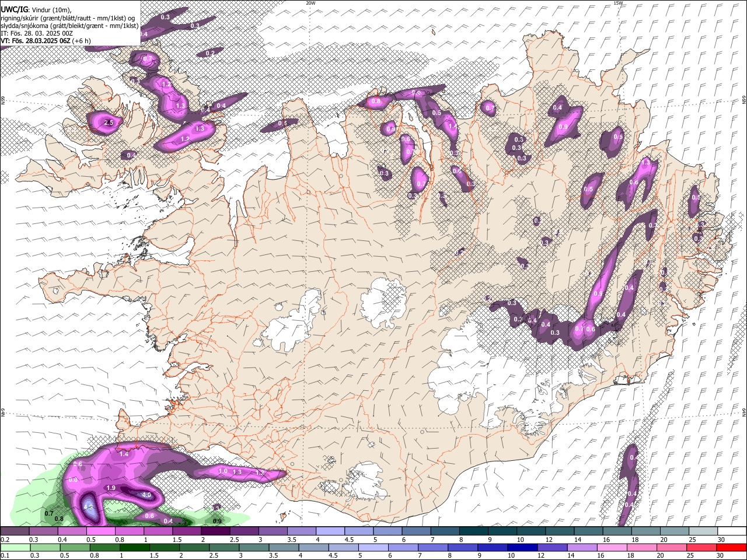Pick the 5 light periwinkle swatch in the lower rain scale
This screenshot has height=560, width=747.
tap(373, 547)
